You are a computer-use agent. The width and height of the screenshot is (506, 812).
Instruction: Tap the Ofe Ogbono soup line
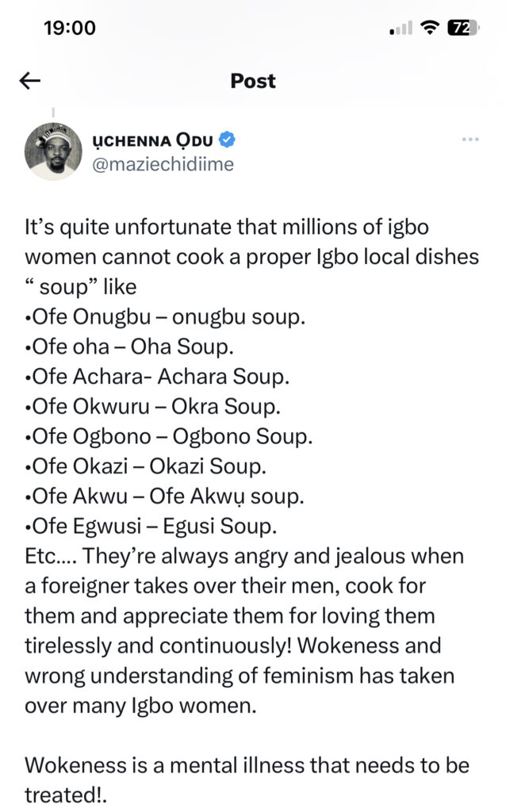pyautogui.click(x=168, y=437)
